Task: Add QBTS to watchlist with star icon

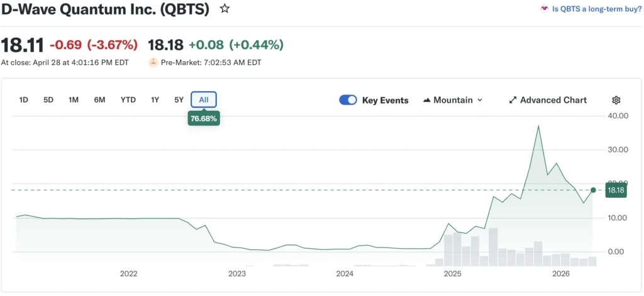Action: point(225,9)
